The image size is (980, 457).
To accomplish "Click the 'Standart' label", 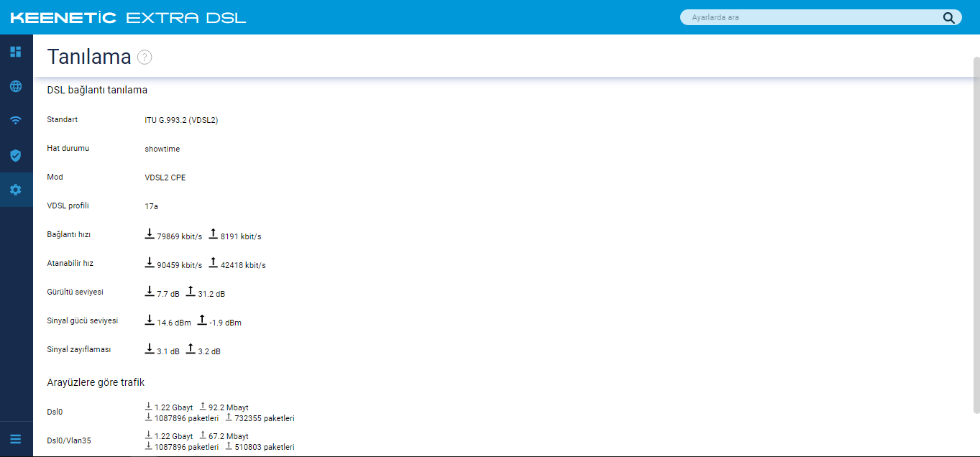I will tap(62, 119).
